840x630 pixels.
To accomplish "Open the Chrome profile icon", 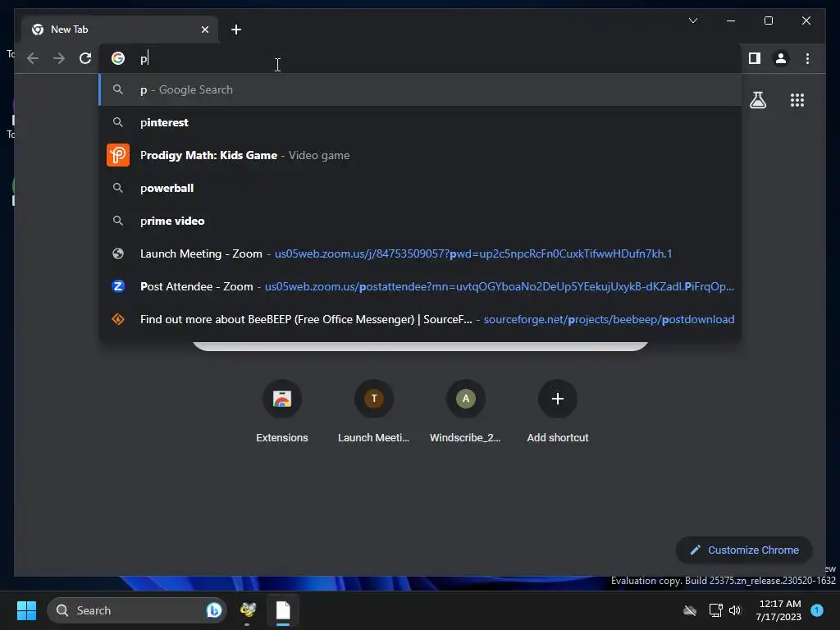I will 781,58.
